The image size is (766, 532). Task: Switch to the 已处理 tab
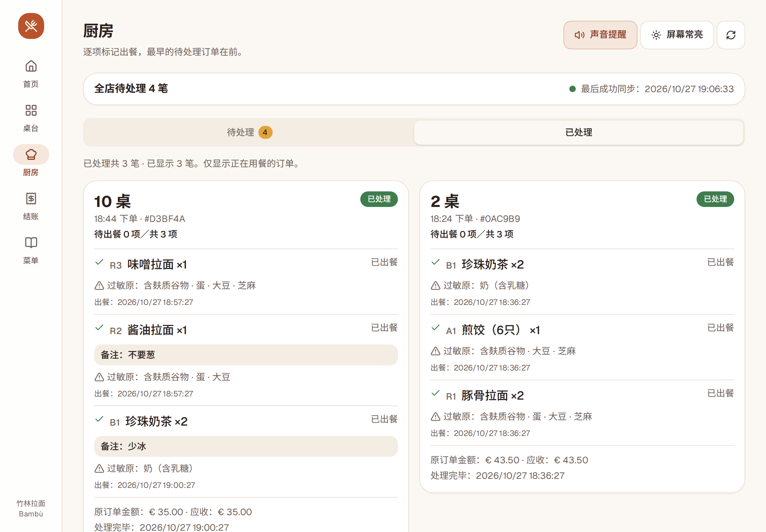[579, 132]
